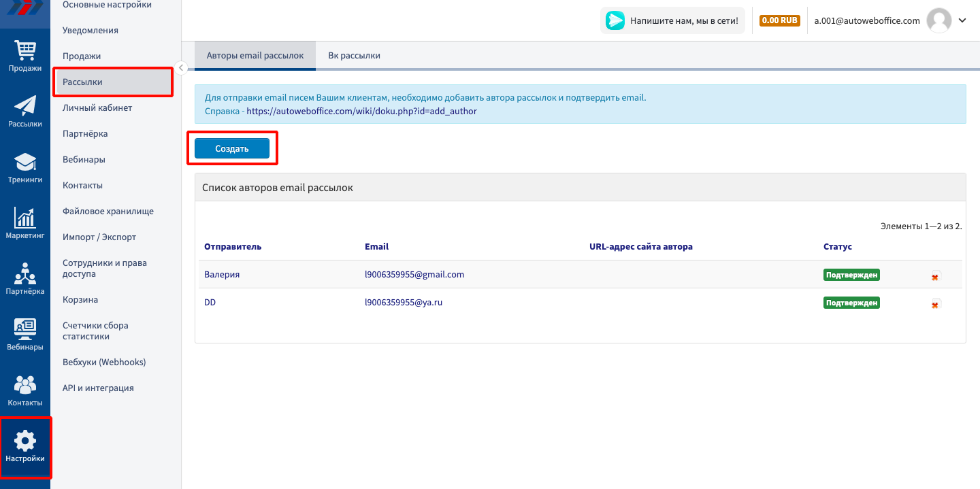Image resolution: width=980 pixels, height=489 pixels.
Task: Open Вебинары settings submenu item
Action: coord(84,159)
